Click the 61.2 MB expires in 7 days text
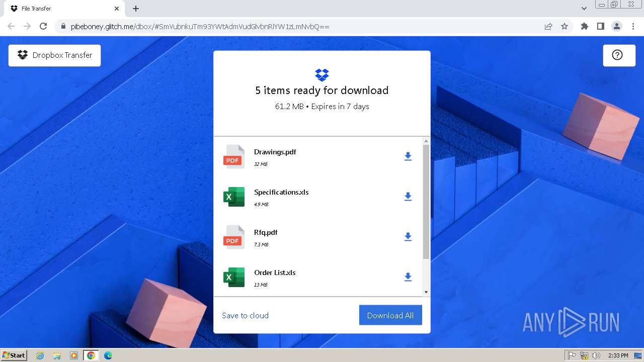Image resolution: width=644 pixels, height=362 pixels. coord(322,107)
